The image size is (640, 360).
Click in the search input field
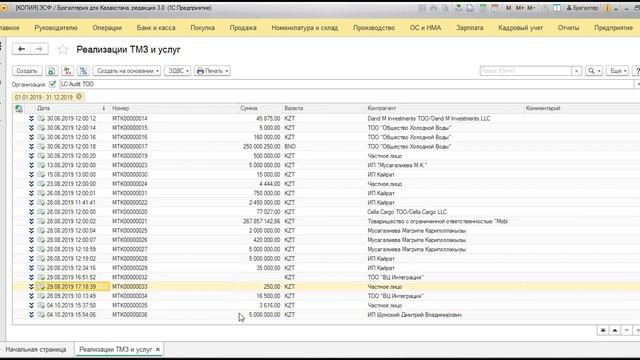click(526, 71)
